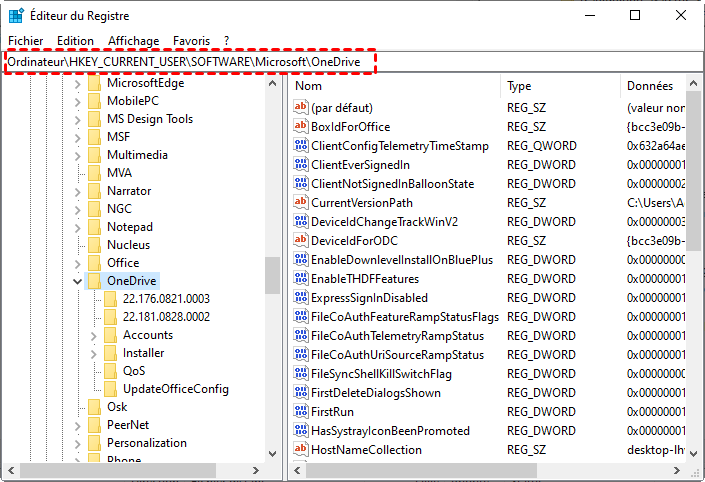Collapse the OneDrive key
The image size is (705, 482).
[77, 281]
